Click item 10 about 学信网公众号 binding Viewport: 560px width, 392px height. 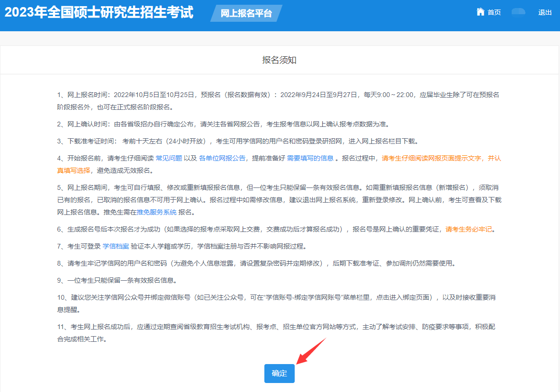coord(276,297)
